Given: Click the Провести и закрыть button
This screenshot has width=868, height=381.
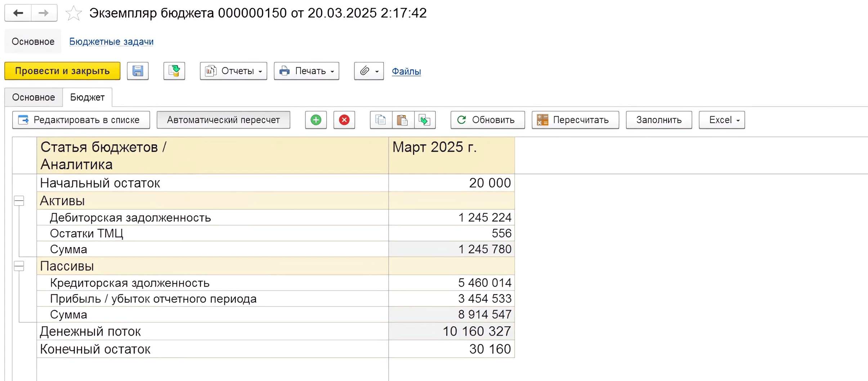Looking at the screenshot, I should click(62, 71).
